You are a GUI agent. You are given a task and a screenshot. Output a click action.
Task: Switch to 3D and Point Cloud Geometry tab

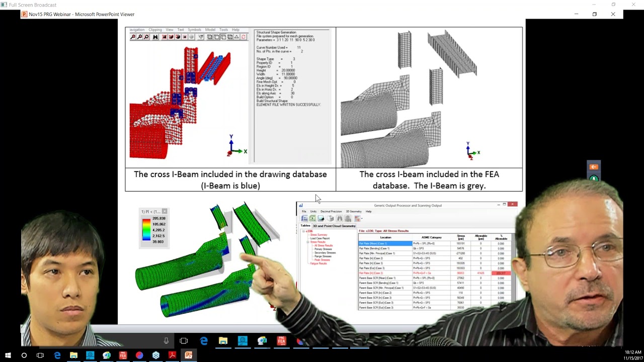pyautogui.click(x=334, y=226)
